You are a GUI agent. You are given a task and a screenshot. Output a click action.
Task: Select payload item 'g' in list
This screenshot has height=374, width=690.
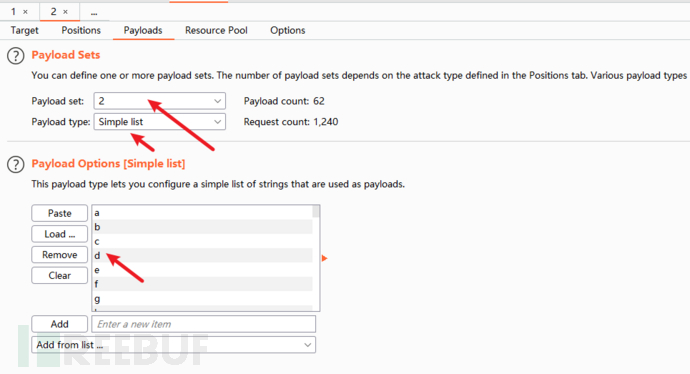[x=202, y=299]
